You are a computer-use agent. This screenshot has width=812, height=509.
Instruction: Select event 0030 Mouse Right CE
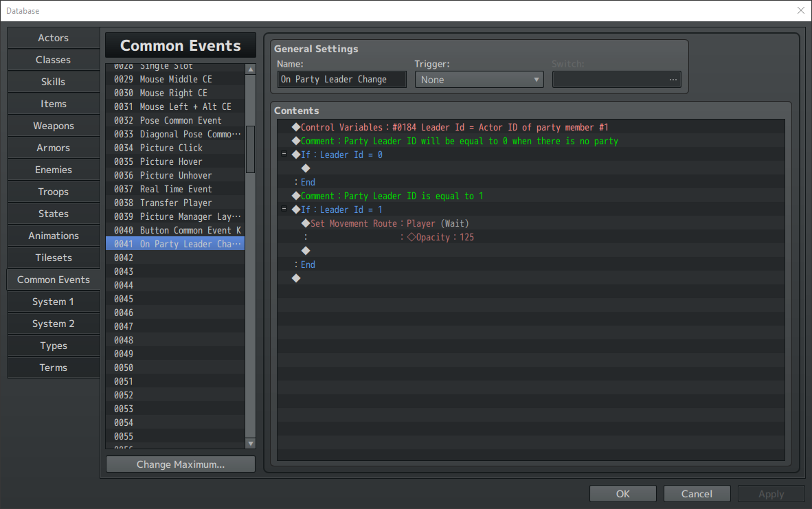point(175,93)
